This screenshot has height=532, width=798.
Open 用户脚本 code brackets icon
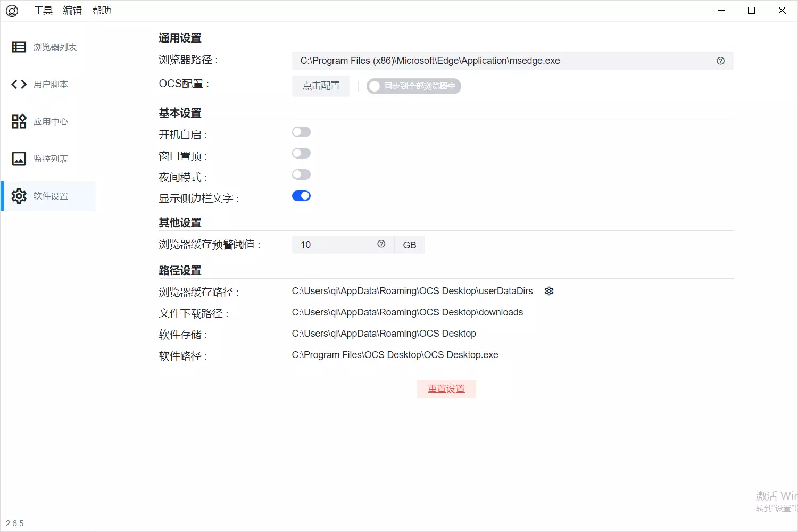[19, 85]
